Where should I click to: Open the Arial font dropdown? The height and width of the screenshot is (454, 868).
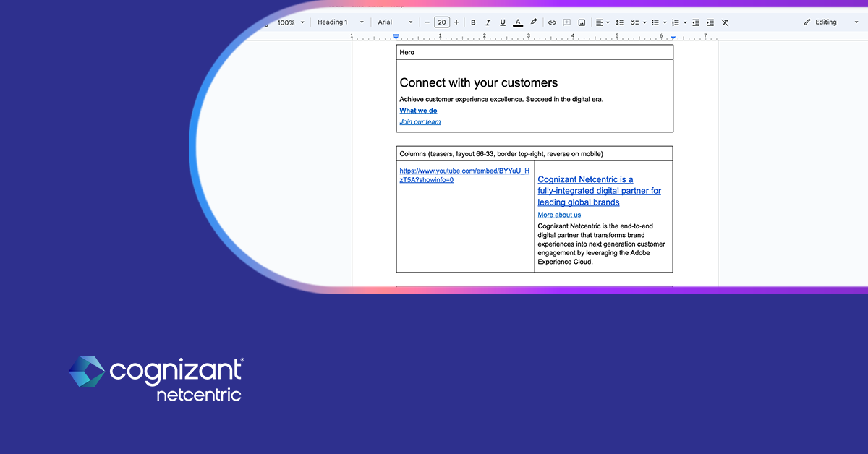coord(395,22)
